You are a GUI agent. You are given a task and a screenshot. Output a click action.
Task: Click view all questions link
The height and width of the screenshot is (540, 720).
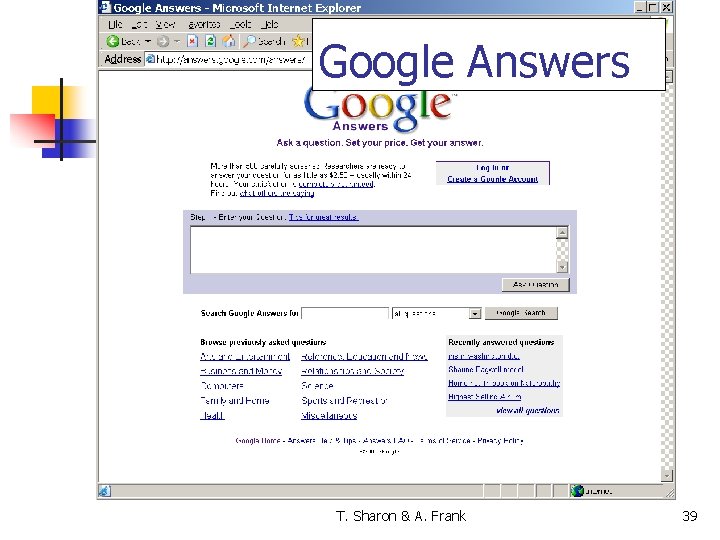[x=528, y=411]
